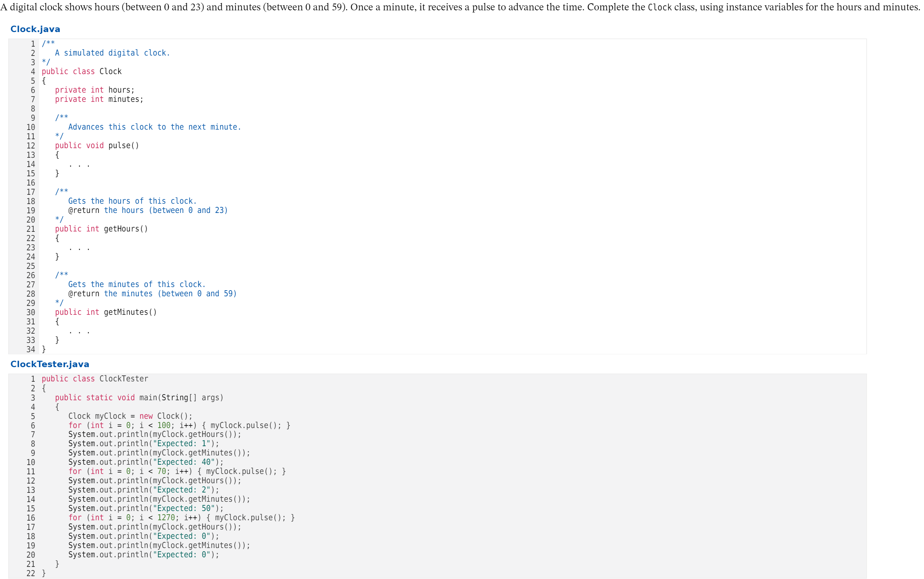Click 'public void pulse()' method signature
Screen dimensions: 924x579
97,146
